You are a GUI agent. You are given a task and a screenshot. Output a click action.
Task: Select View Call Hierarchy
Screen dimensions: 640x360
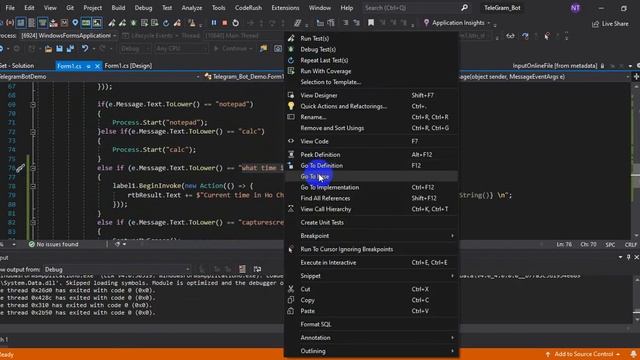pyautogui.click(x=371, y=209)
